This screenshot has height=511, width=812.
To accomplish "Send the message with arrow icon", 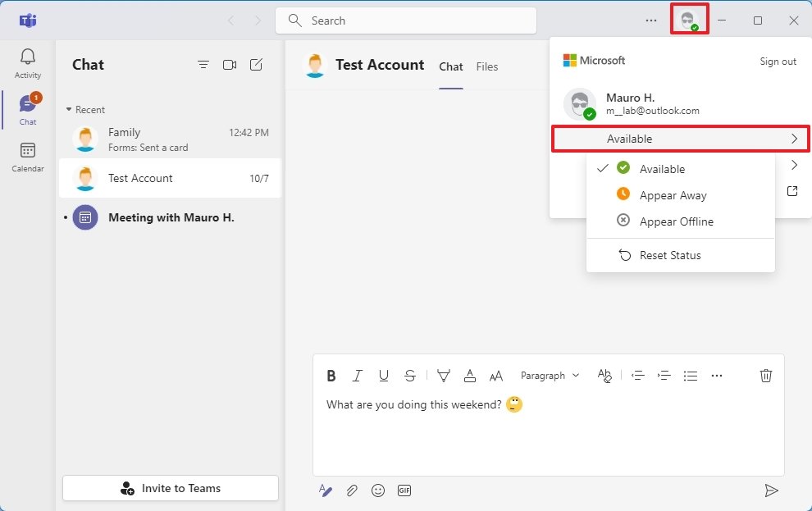I will (771, 490).
